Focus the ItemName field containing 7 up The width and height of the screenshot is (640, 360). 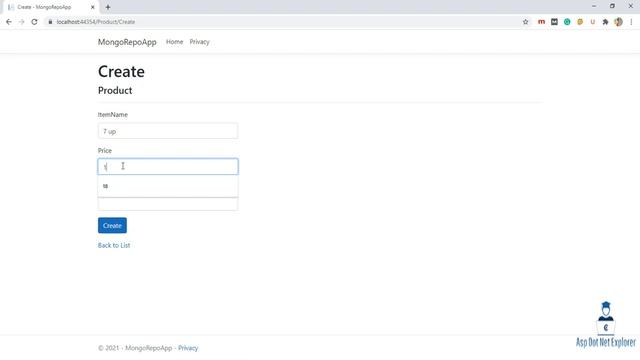pos(168,131)
